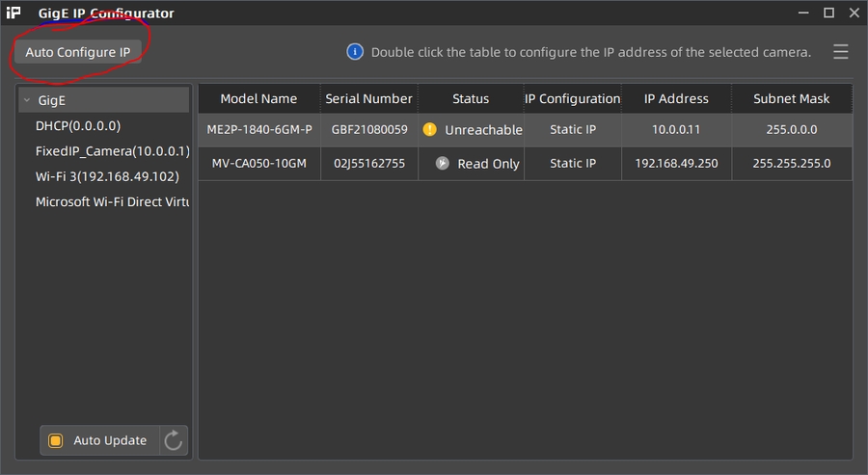Toggle the Auto Update checkbox
Image resolution: width=868 pixels, height=475 pixels.
point(56,440)
